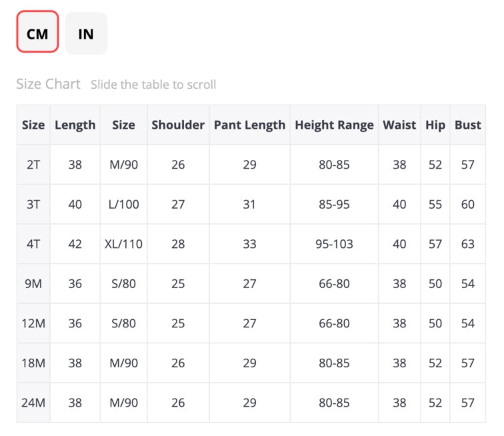The width and height of the screenshot is (504, 436).
Task: Select the 24M size row label
Action: pyautogui.click(x=33, y=403)
